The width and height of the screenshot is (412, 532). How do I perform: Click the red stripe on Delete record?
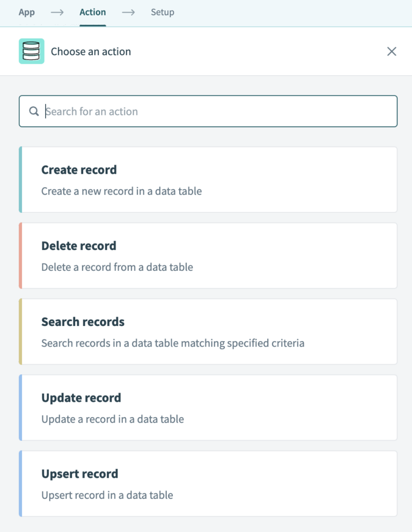pyautogui.click(x=20, y=255)
